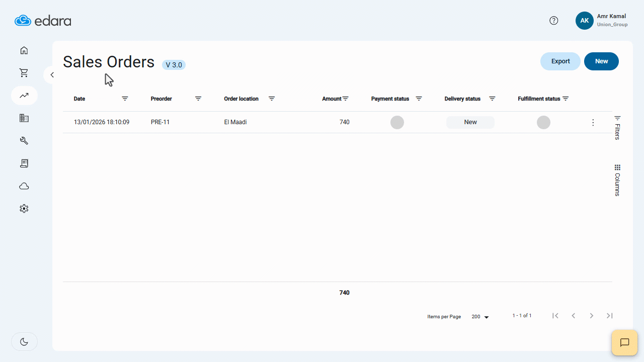Select the shopping cart icon in the sidebar
This screenshot has width=644, height=362.
click(24, 72)
